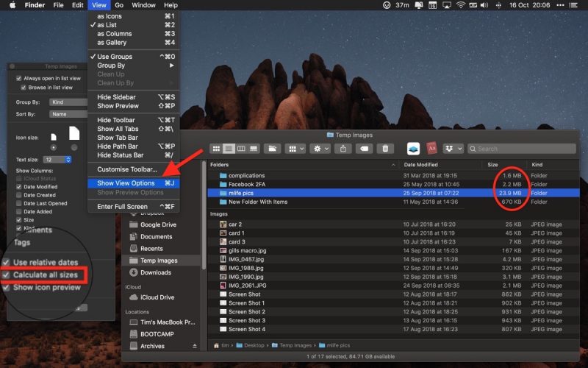The height and width of the screenshot is (368, 588).
Task: Create new folder using the toolbar icon
Action: (x=272, y=149)
